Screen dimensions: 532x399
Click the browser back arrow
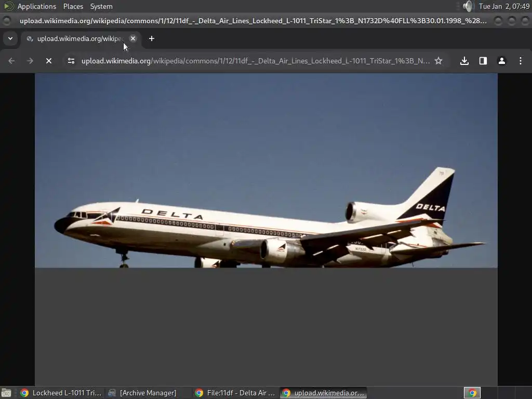click(x=11, y=61)
